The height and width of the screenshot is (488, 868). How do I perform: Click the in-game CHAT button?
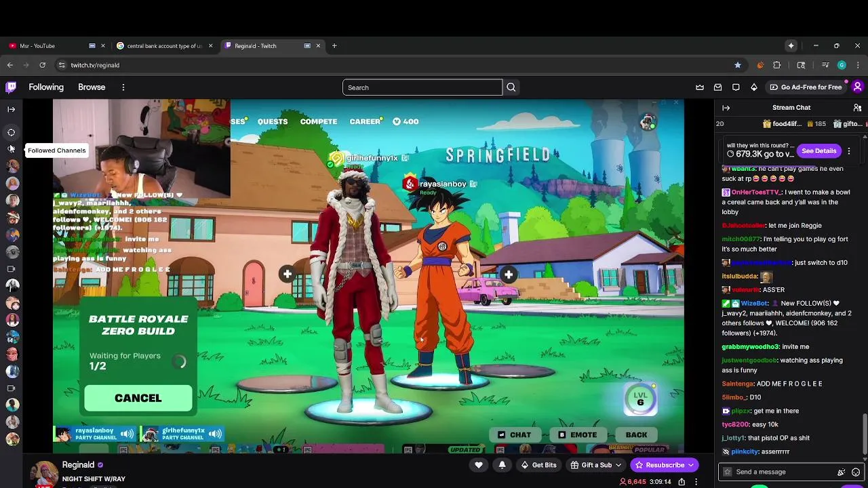pyautogui.click(x=515, y=435)
